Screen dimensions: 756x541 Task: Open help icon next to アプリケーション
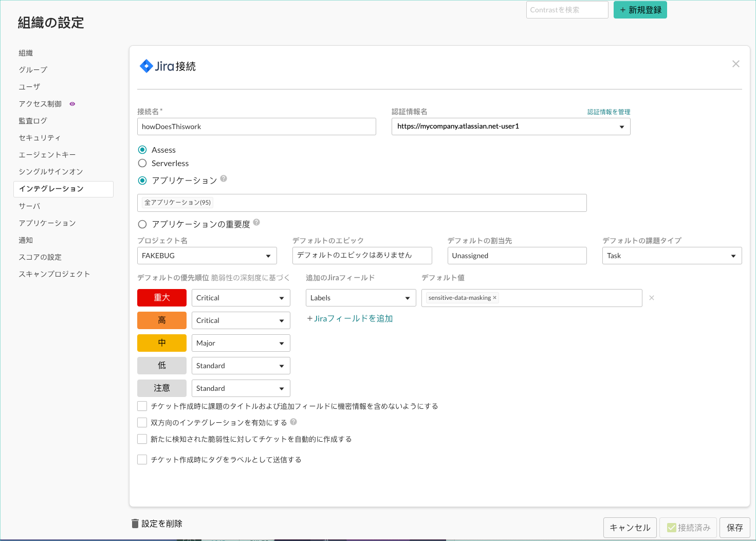[224, 178]
